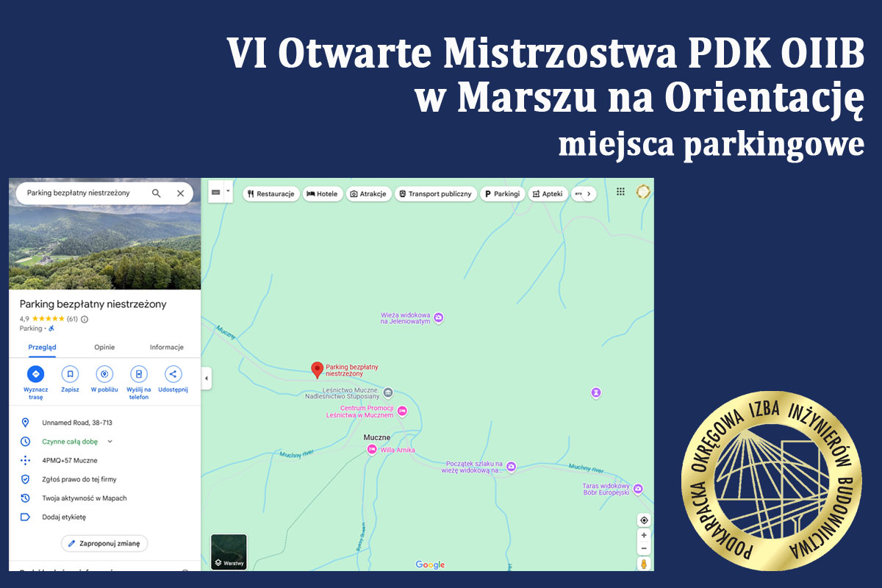Click the Google logo at the map bottom

[x=430, y=564]
